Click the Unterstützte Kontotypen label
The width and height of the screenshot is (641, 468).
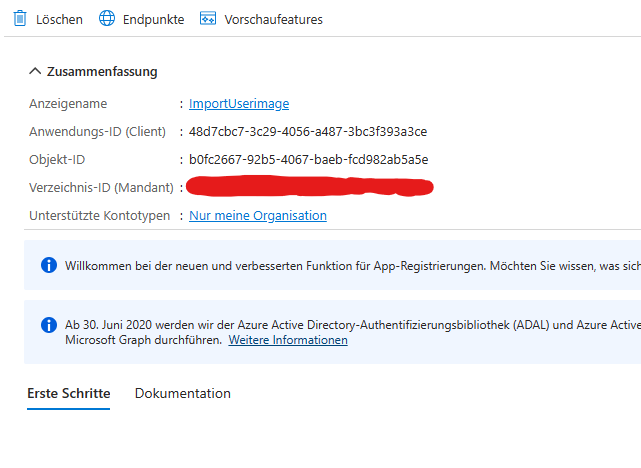pyautogui.click(x=98, y=216)
